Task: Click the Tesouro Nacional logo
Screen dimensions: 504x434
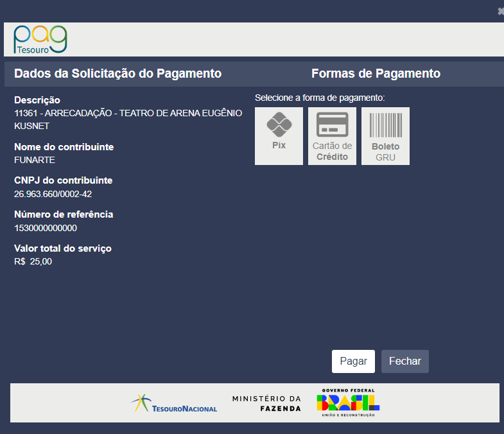Action: click(x=173, y=403)
